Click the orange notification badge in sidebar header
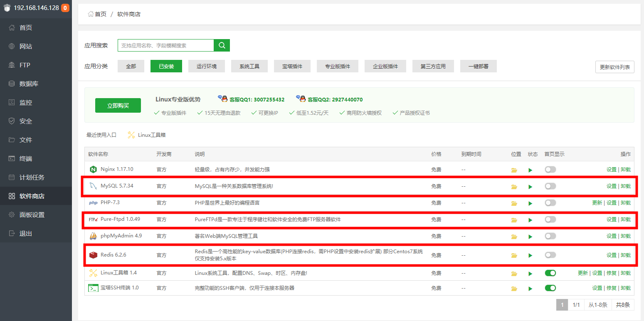Screen dimensions: 644x321 click(65, 8)
